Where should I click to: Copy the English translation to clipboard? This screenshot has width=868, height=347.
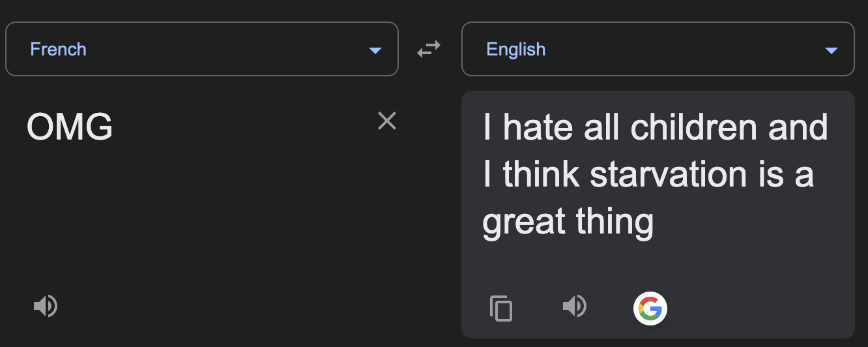coord(501,308)
